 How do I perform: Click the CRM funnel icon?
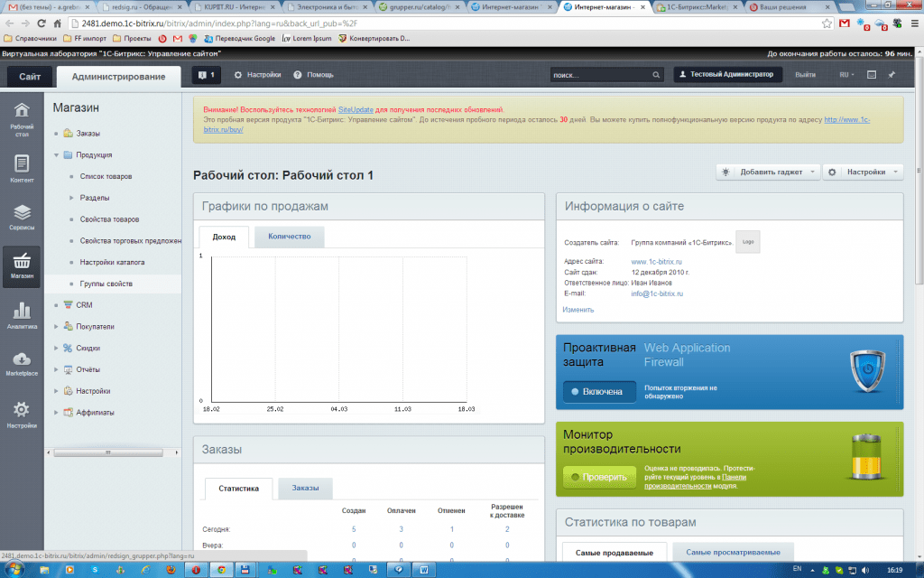(68, 305)
